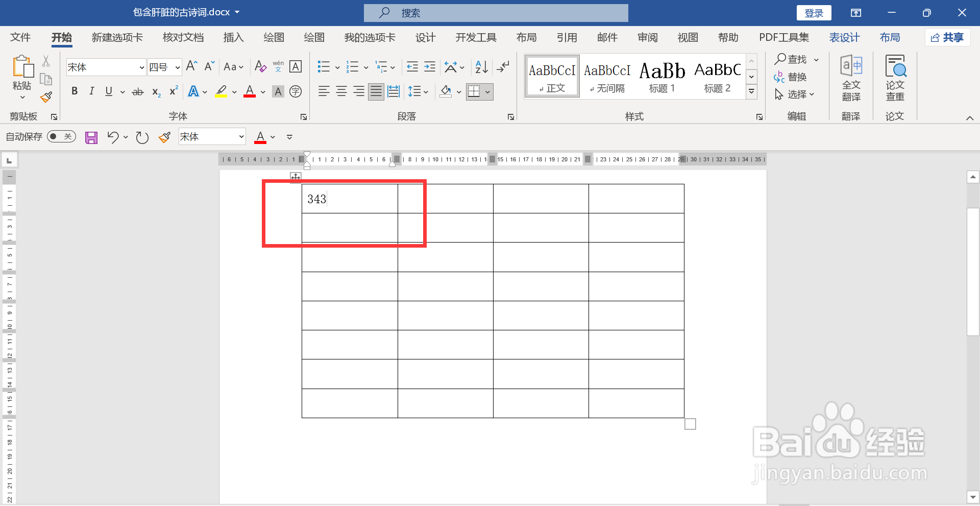Open the line spacing dropdown
Image resolution: width=980 pixels, height=506 pixels.
coord(418,91)
